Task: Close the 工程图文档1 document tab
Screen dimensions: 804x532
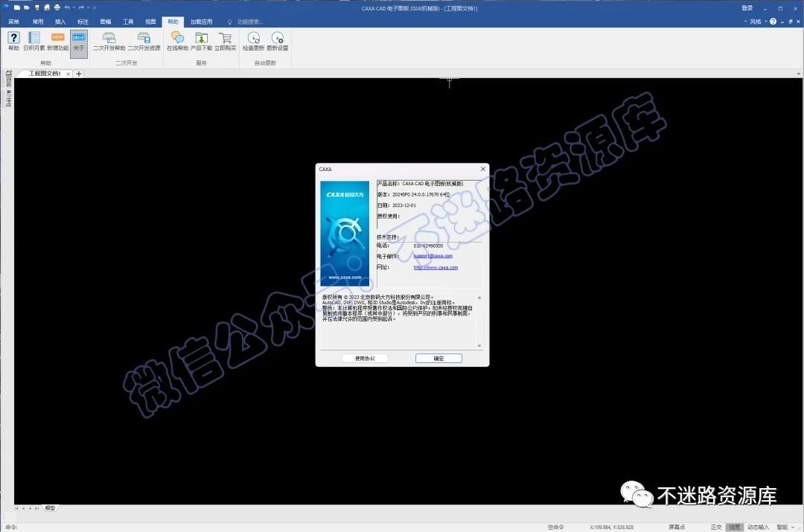Action: (68, 74)
